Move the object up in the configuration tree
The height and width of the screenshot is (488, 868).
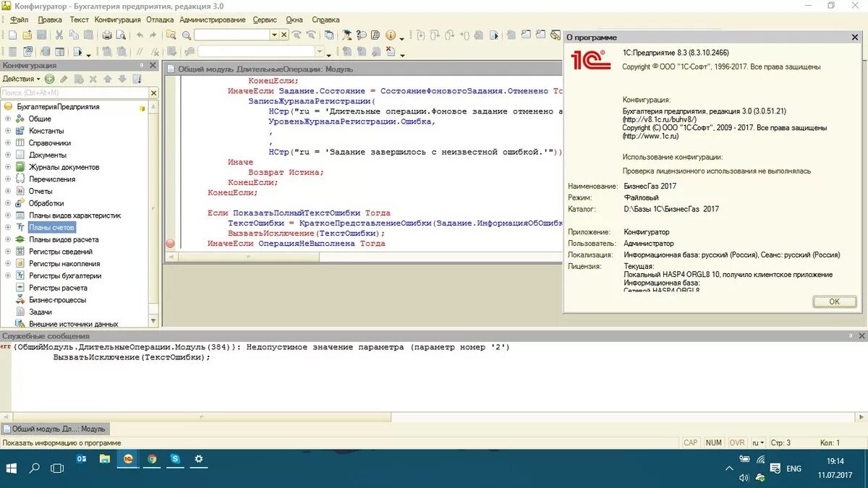coord(107,79)
